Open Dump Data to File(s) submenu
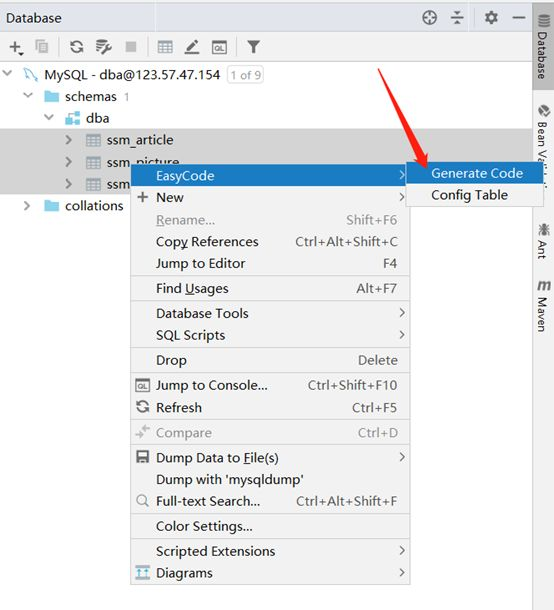 coord(269,458)
